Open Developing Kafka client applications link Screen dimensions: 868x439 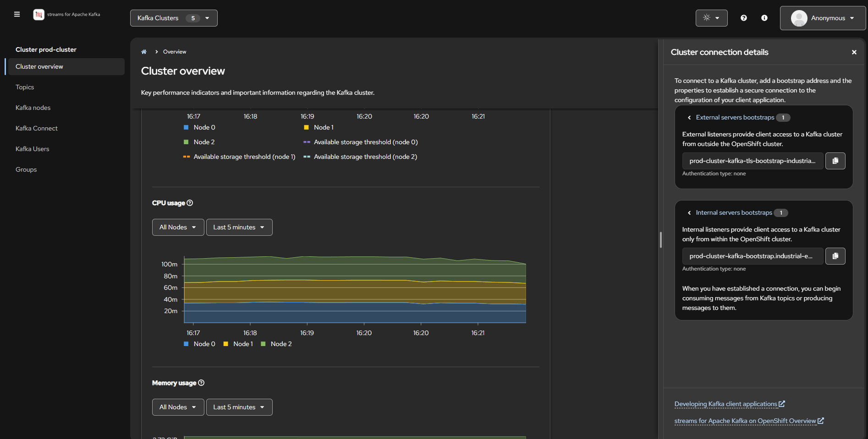point(730,404)
